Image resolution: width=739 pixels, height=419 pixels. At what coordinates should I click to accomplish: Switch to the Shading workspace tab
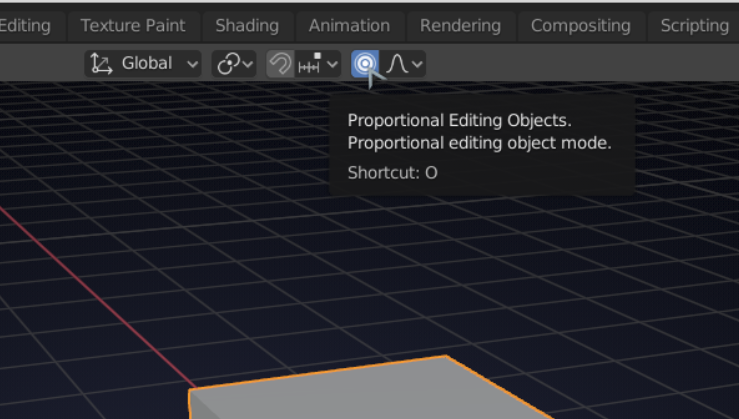tap(247, 26)
